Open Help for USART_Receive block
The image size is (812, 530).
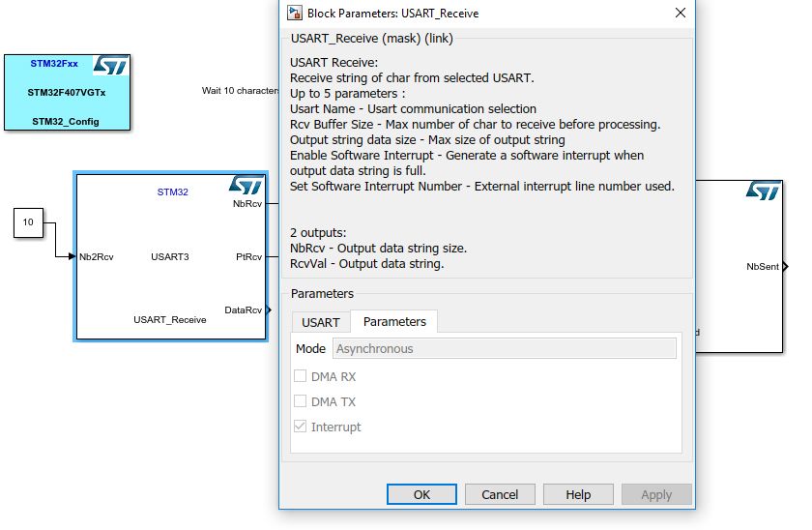[578, 494]
